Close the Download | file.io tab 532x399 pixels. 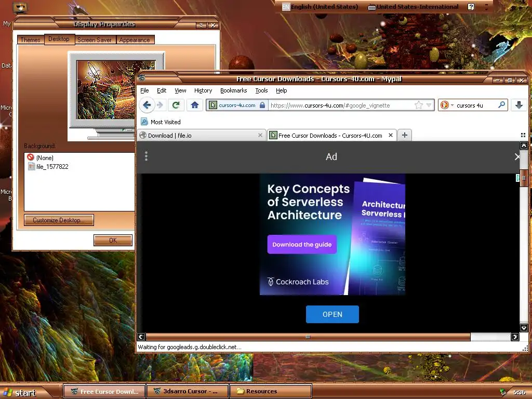[260, 135]
